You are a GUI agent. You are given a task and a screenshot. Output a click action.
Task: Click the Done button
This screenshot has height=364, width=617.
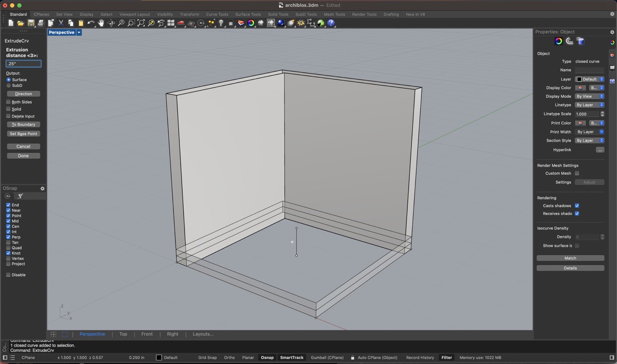click(x=24, y=156)
